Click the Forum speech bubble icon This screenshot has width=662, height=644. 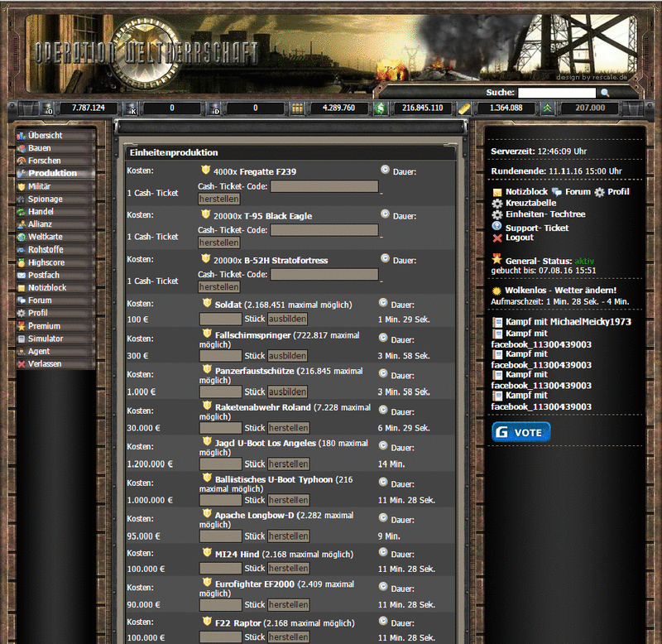(x=556, y=191)
